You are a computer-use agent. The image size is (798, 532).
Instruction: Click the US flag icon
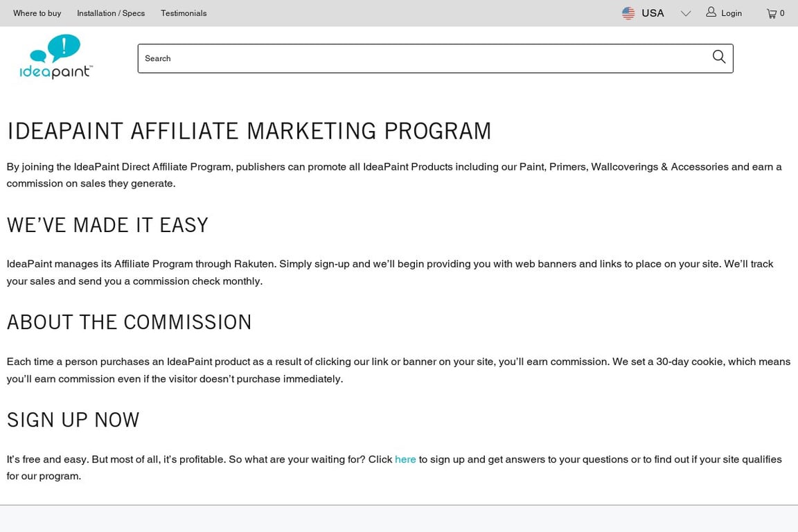pos(628,13)
